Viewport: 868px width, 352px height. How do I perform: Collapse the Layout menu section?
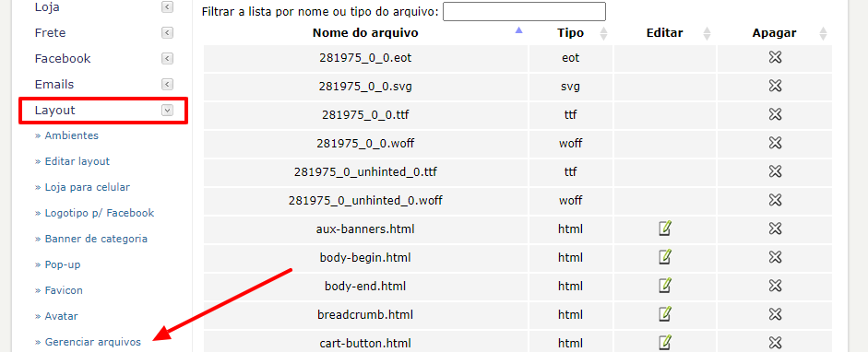click(167, 111)
